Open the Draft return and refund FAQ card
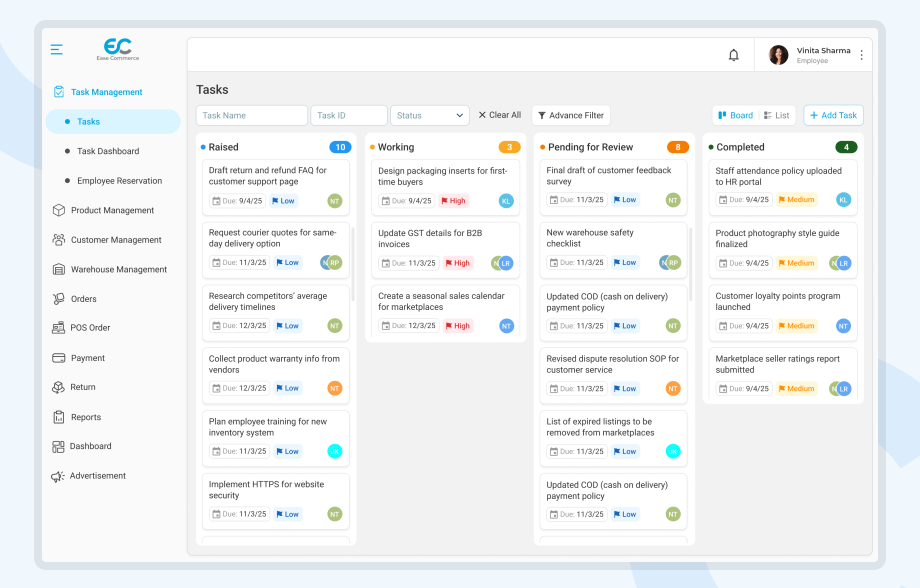The width and height of the screenshot is (920, 588). [275, 187]
